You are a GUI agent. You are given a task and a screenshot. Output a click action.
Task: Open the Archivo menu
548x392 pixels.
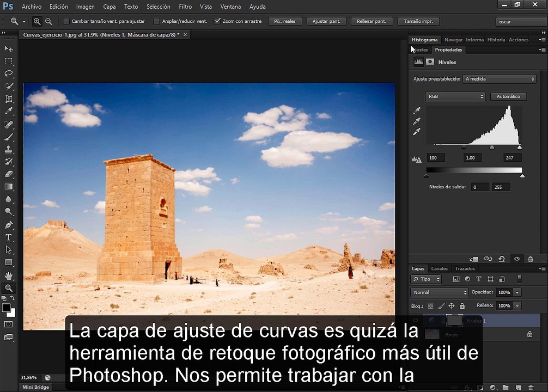32,7
